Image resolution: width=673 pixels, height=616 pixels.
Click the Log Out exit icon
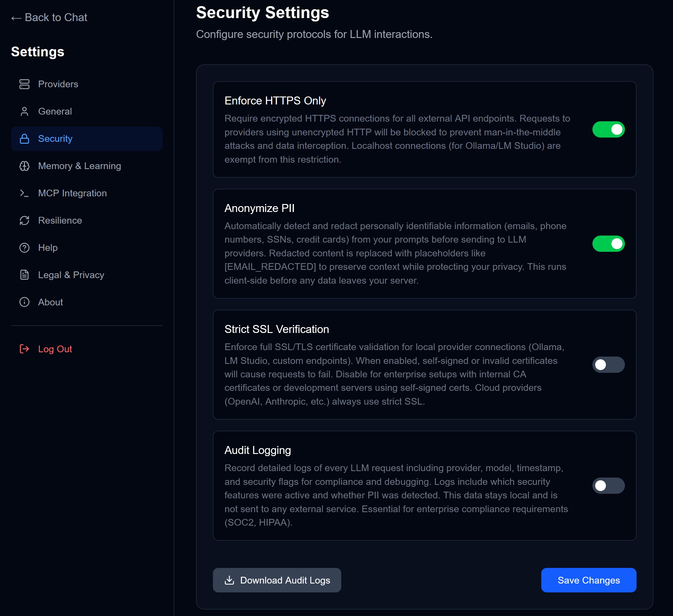click(25, 349)
